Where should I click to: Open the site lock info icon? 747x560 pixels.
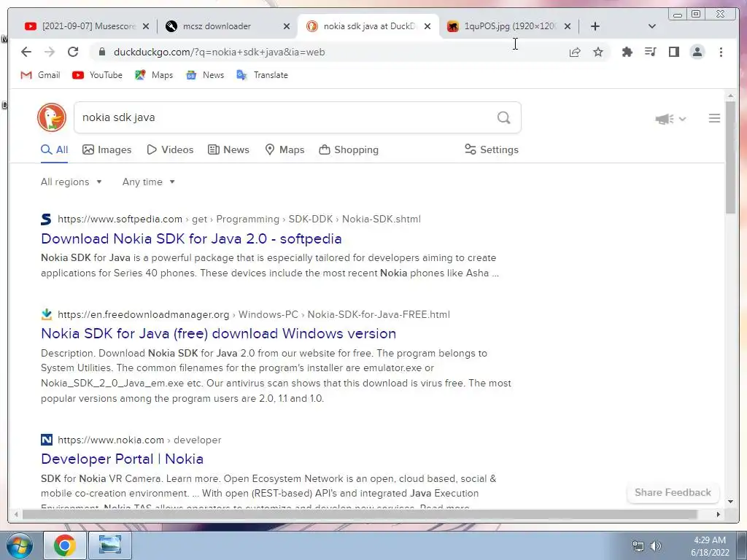(102, 52)
